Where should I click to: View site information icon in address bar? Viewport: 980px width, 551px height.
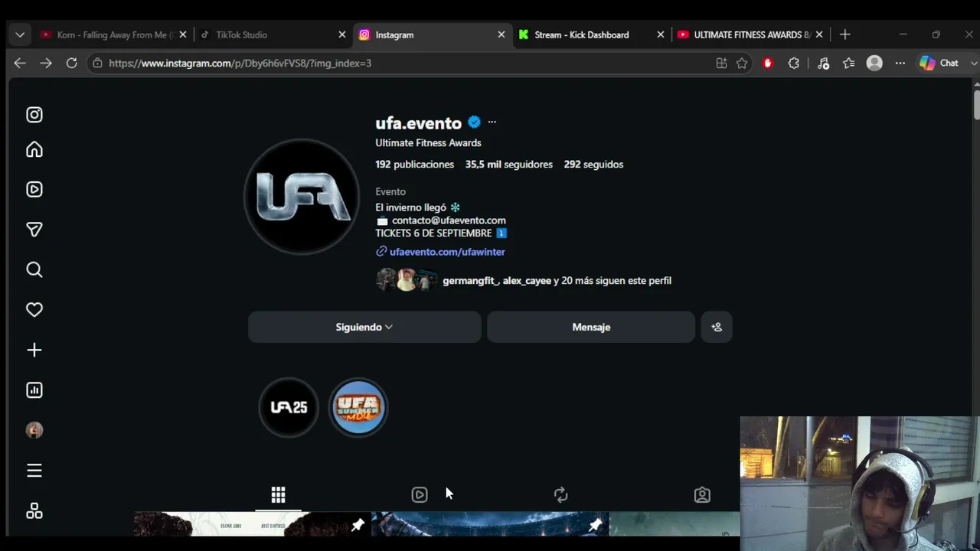(x=97, y=64)
